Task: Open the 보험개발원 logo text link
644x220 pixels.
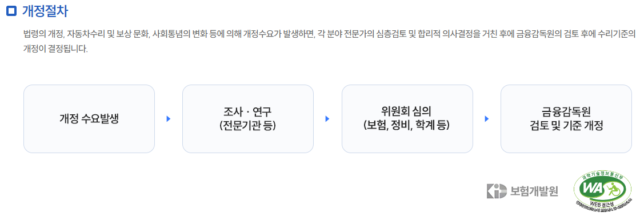Action: pos(534,191)
